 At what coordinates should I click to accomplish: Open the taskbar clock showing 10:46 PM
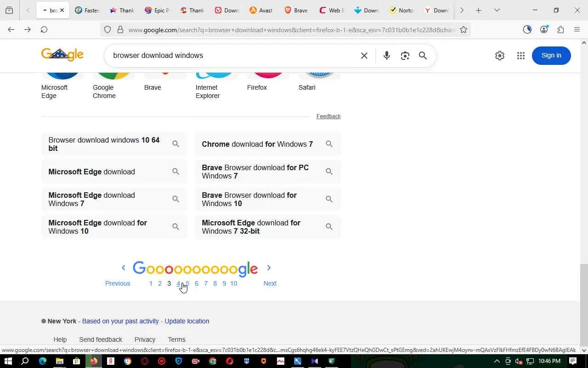(x=549, y=361)
